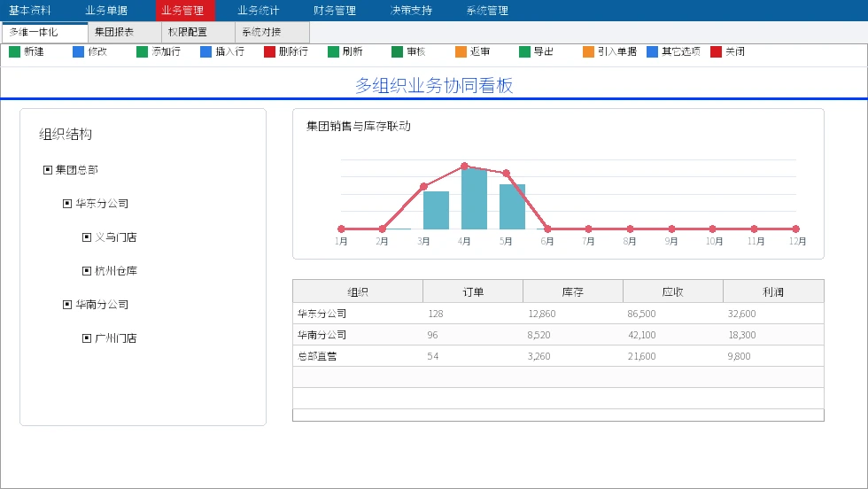Toggle the 义乌门店 node box
The image size is (868, 489).
pos(87,237)
